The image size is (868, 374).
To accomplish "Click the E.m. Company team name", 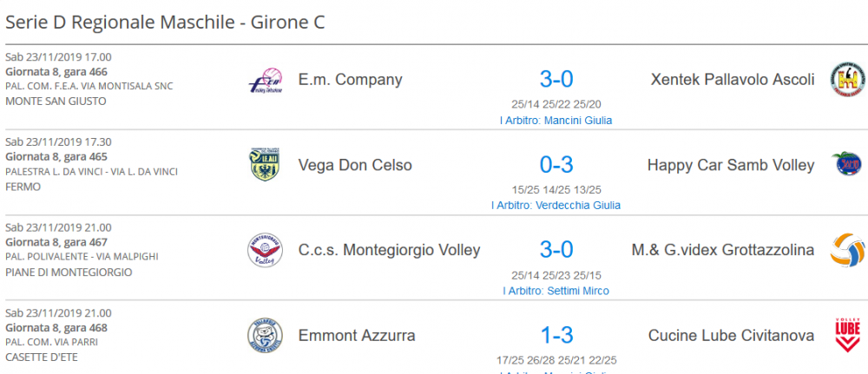I will [351, 80].
